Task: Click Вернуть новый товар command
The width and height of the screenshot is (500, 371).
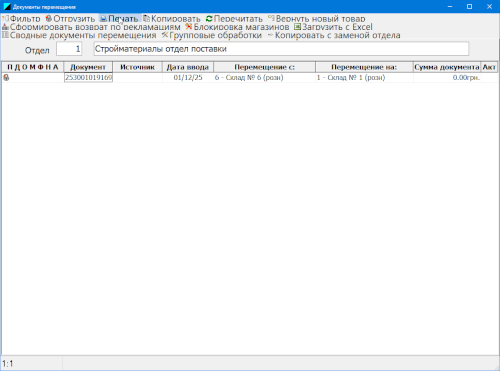Action: click(x=317, y=19)
